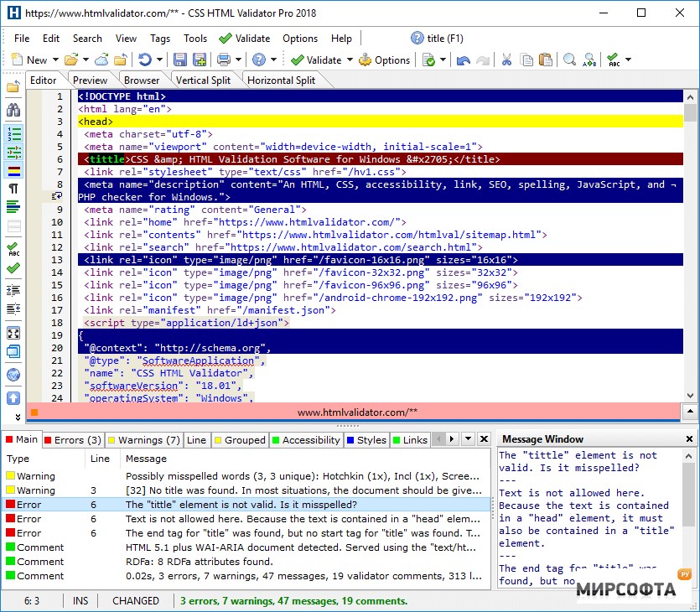Click the Options toolbar button
Image resolution: width=700 pixels, height=612 pixels.
(385, 60)
